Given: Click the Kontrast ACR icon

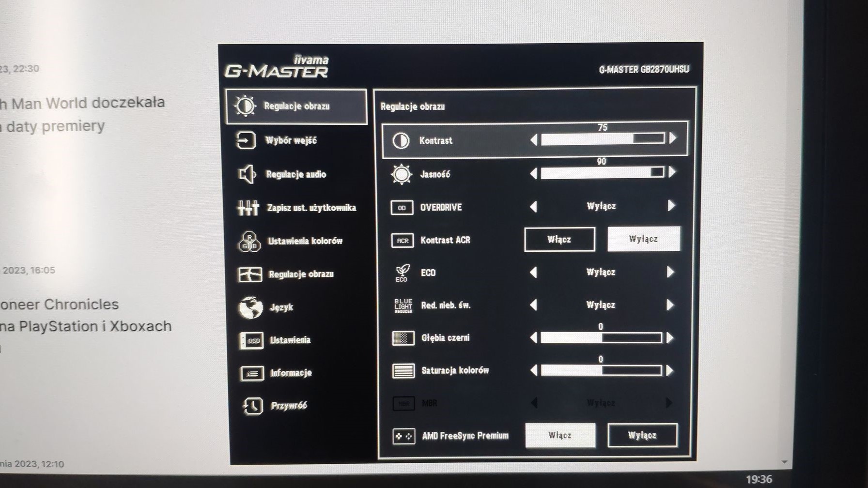Looking at the screenshot, I should click(403, 240).
